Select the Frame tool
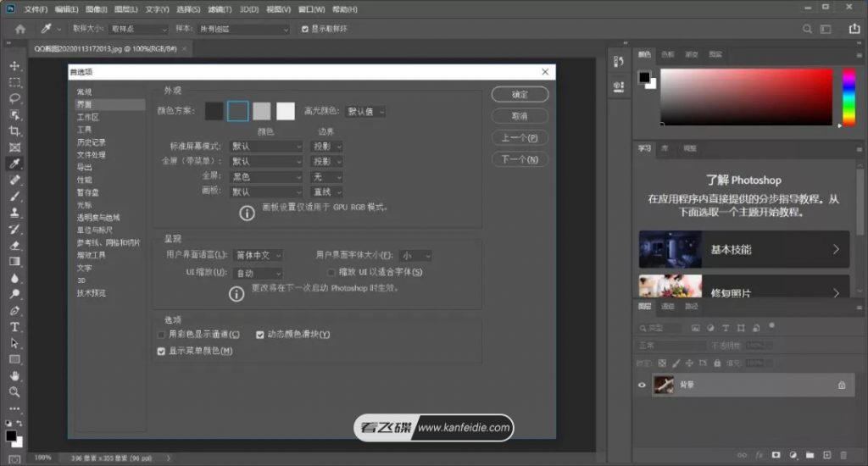 coord(15,147)
